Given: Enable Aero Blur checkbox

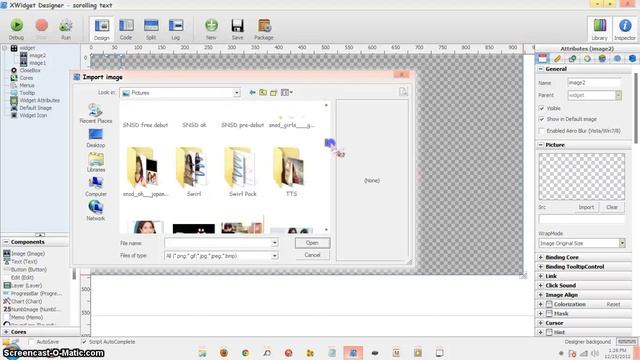Looking at the screenshot, I should pos(542,131).
